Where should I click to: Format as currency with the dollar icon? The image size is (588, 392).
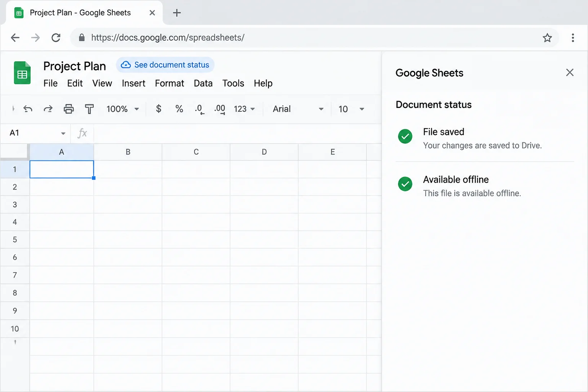coord(158,109)
